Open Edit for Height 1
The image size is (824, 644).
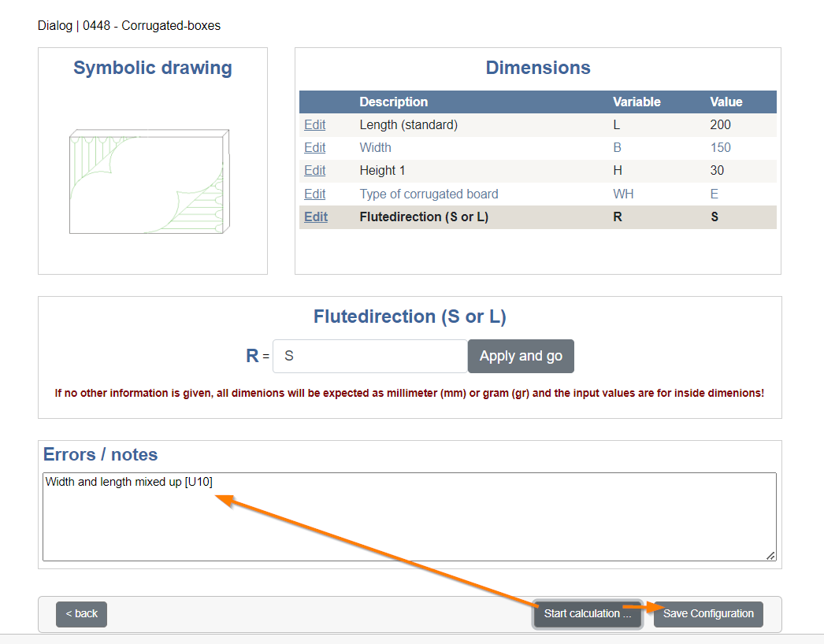point(314,171)
